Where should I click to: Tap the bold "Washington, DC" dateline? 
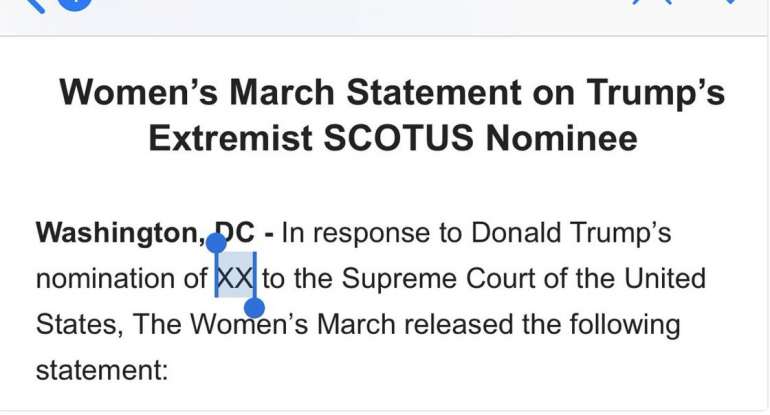coord(145,233)
